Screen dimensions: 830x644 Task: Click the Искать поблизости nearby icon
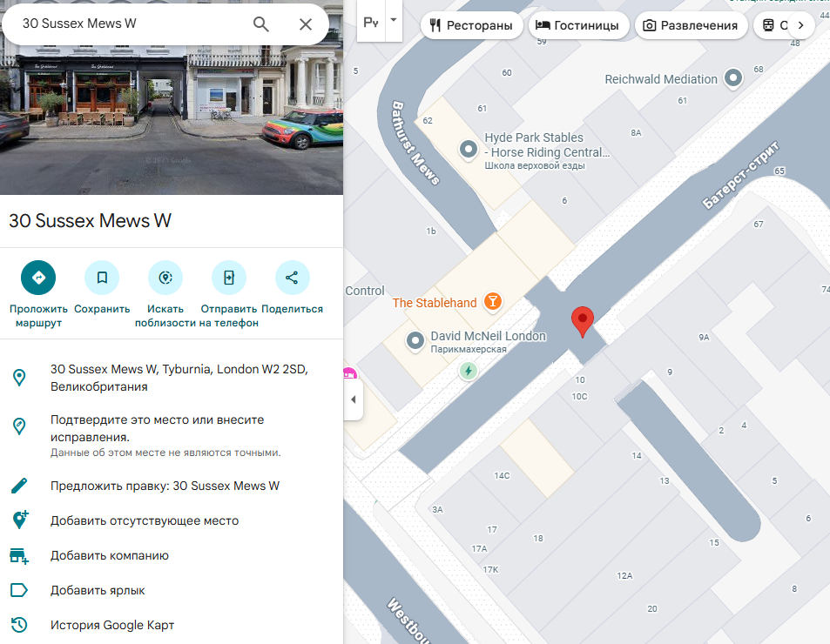[x=165, y=278]
